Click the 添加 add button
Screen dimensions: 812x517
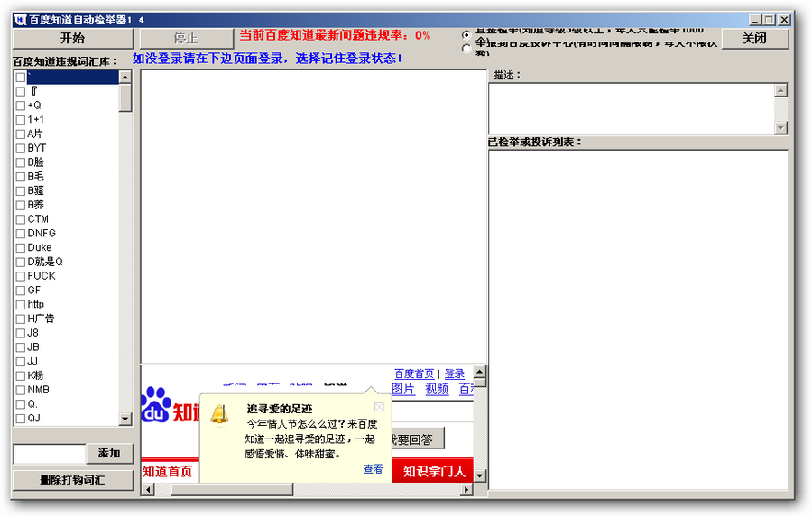tap(109, 453)
